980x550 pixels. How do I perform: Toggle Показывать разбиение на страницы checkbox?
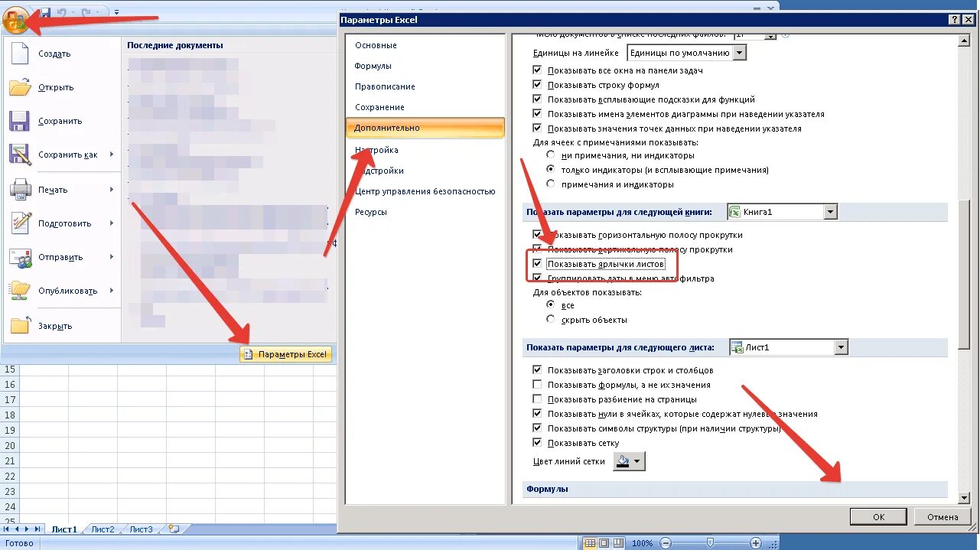(538, 399)
